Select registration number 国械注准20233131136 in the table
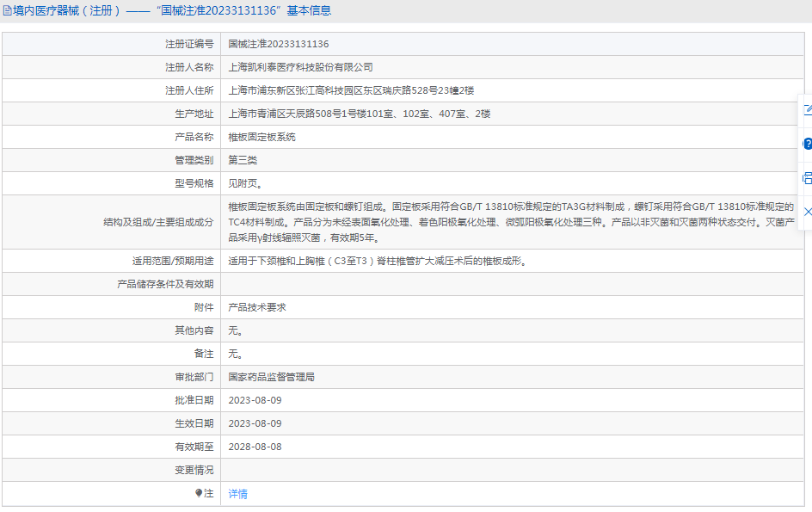This screenshot has width=812, height=512. (279, 44)
